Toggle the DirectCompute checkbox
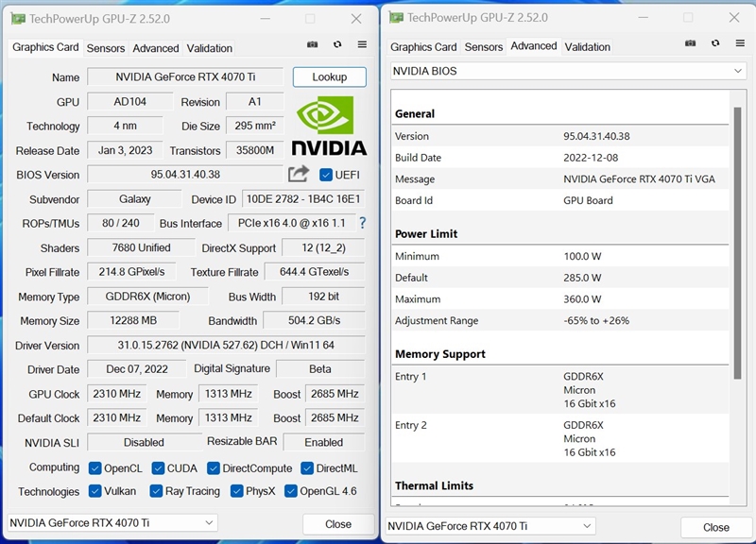756x544 pixels. (214, 467)
